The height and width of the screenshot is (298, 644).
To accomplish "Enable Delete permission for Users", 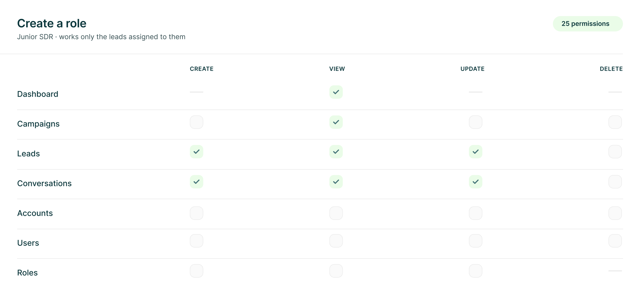I will pos(615,241).
